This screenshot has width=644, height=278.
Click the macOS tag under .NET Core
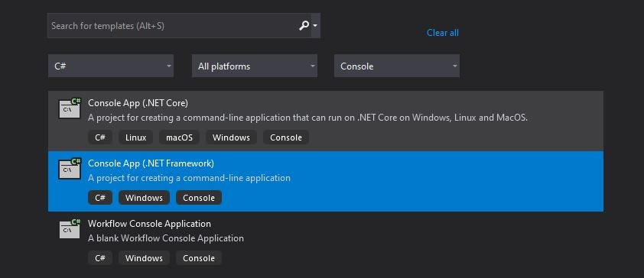179,137
